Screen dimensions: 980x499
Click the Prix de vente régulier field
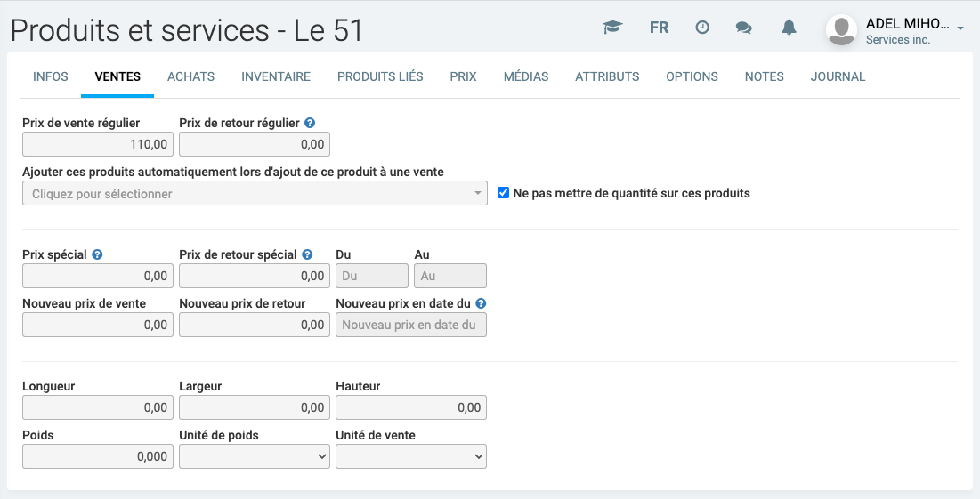tap(98, 144)
